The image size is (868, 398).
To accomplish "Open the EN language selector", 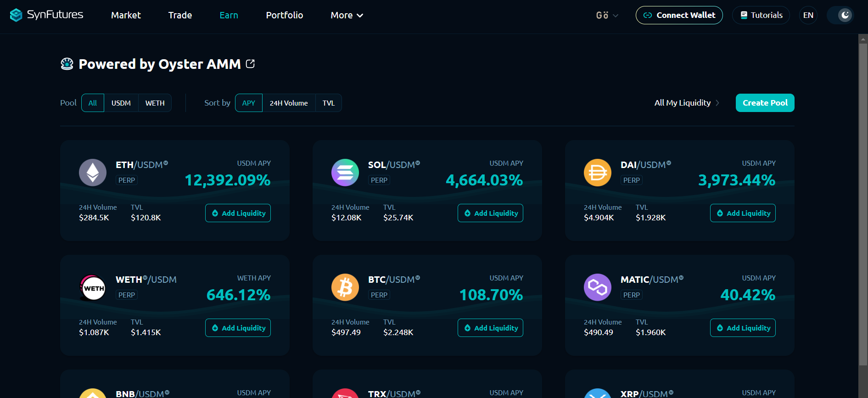I will tap(808, 15).
